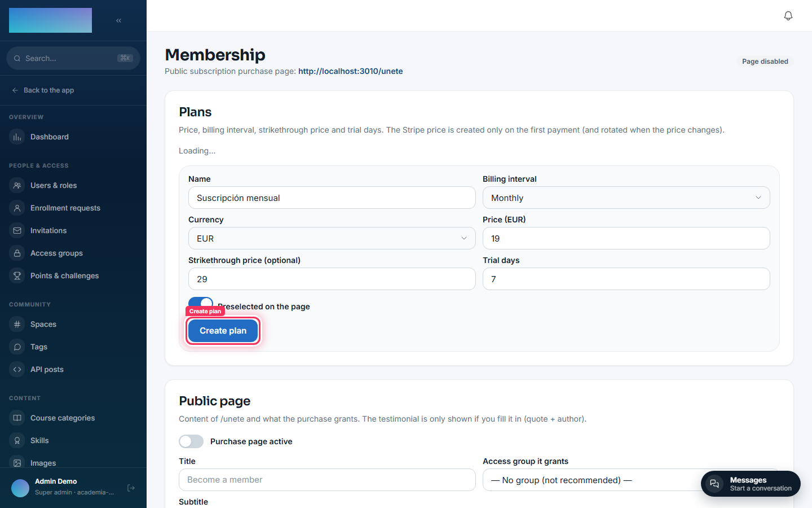
Task: Open Messages Start a conversation widget
Action: click(751, 484)
